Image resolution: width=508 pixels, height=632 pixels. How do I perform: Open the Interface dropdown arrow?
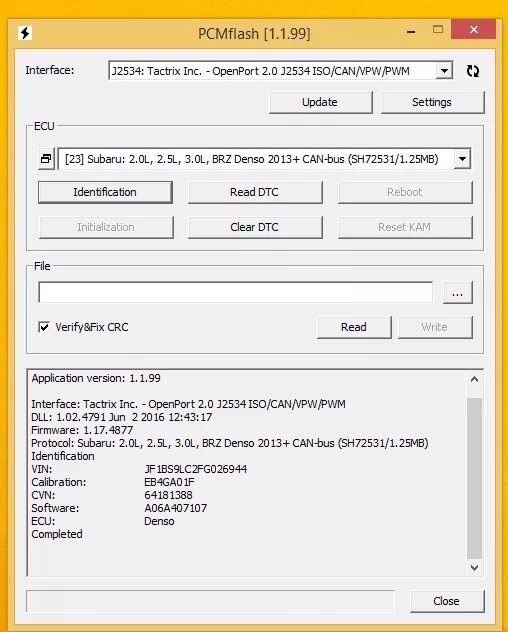coord(444,71)
